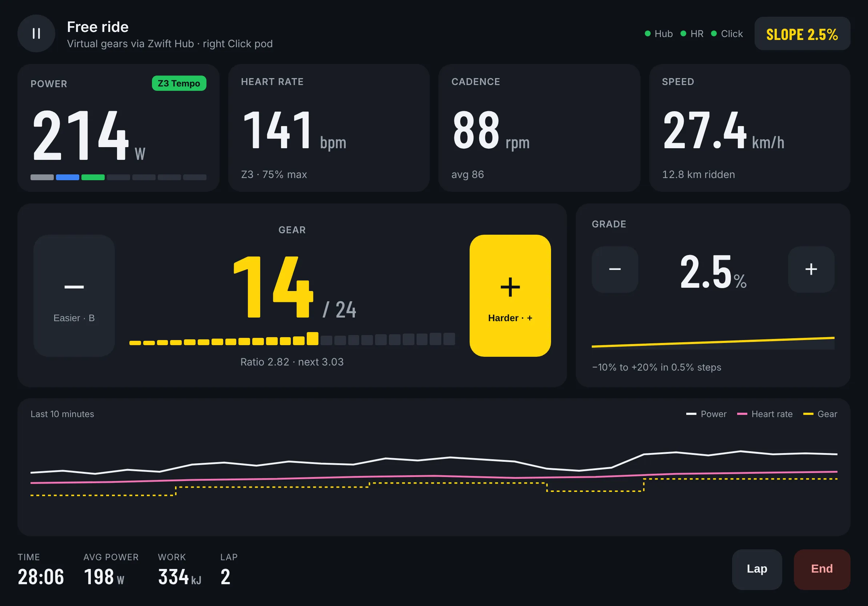Mark a new lap

click(757, 569)
